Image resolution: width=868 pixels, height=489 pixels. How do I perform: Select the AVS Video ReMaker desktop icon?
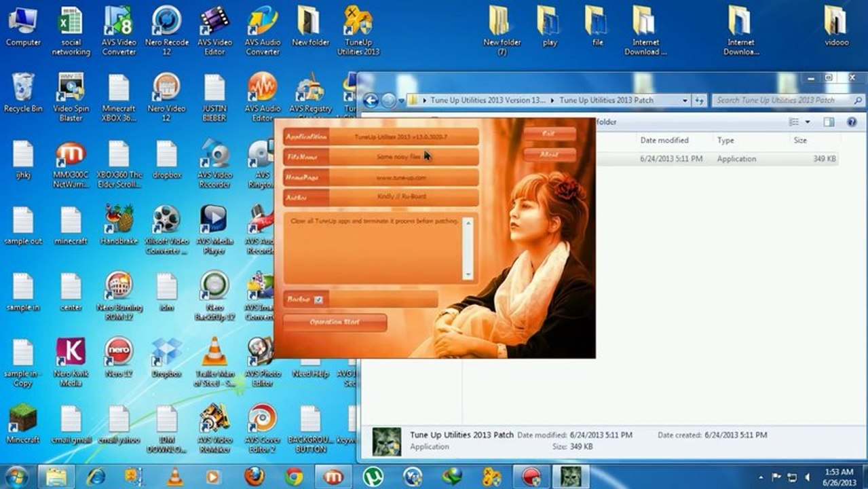tap(214, 429)
